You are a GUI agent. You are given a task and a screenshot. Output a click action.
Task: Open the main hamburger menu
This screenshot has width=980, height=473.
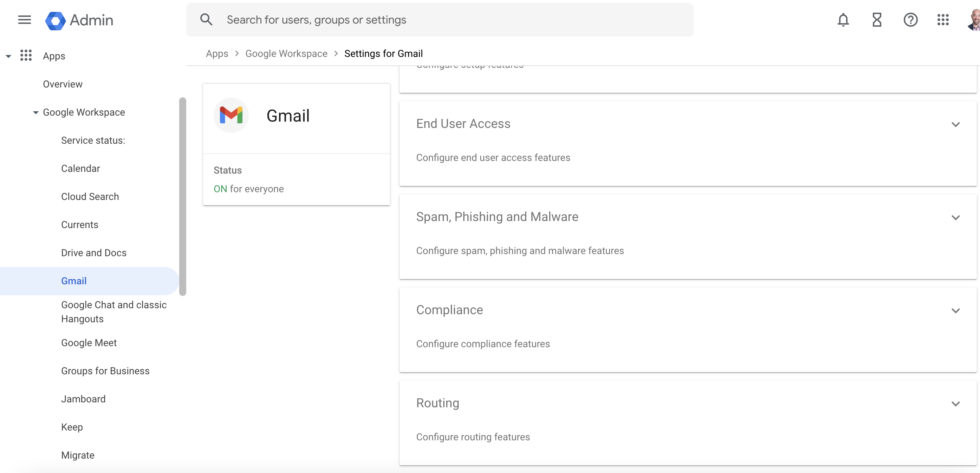24,20
